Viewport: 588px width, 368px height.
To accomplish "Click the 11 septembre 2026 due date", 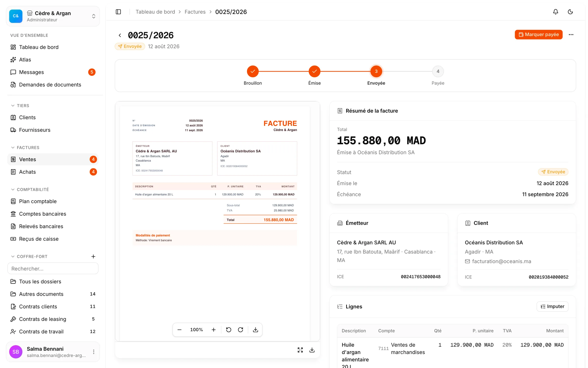I will point(545,195).
